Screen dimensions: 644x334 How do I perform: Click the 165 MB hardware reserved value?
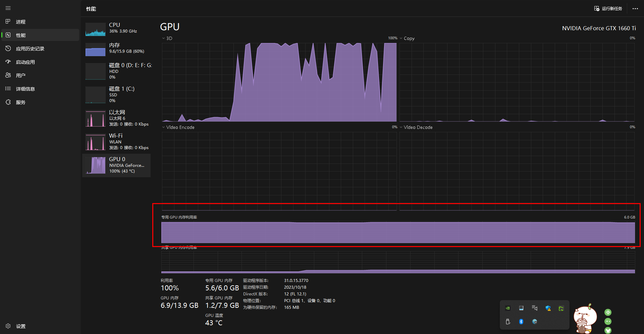291,307
